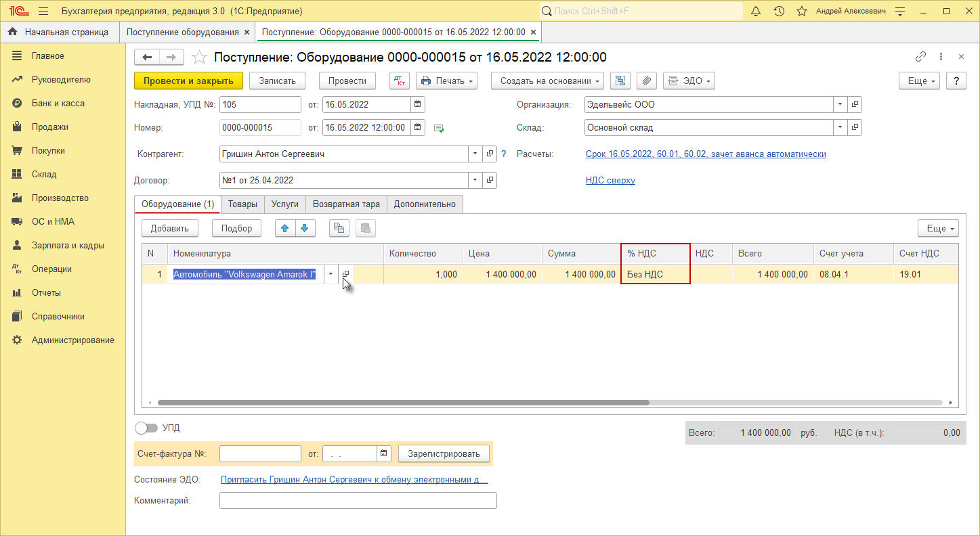Image resolution: width=980 pixels, height=536 pixels.
Task: Open service settings icon next to user name
Action: pos(900,12)
